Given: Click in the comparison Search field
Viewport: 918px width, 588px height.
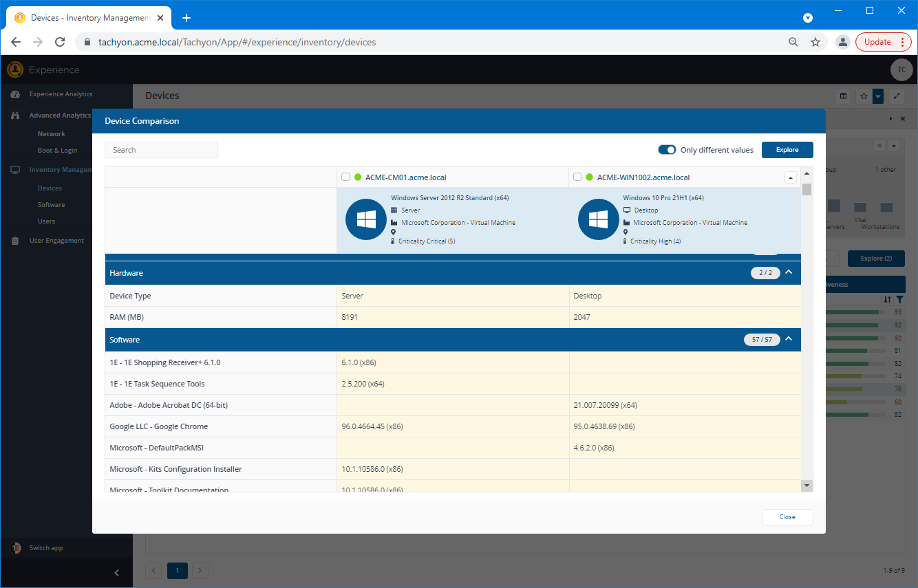Looking at the screenshot, I should (161, 150).
